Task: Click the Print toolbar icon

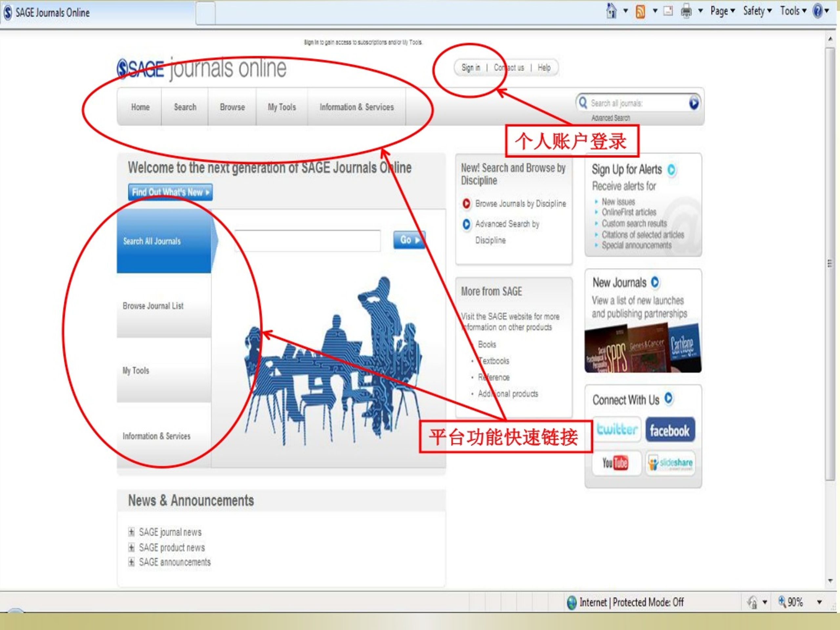Action: pos(686,11)
